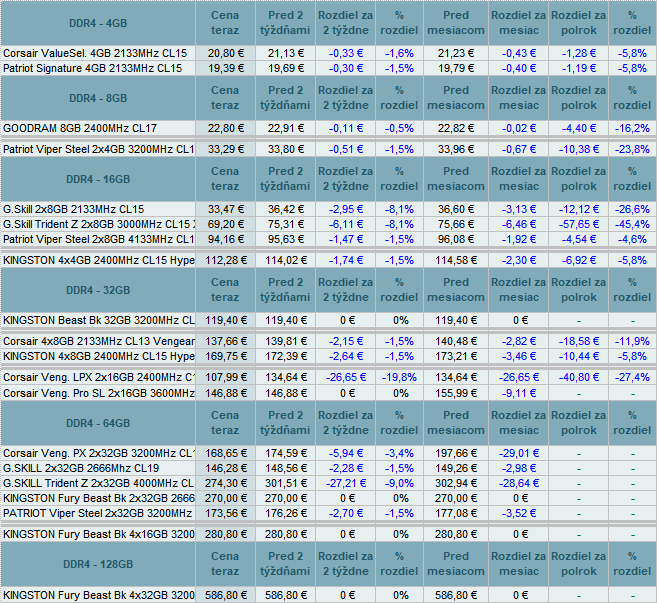Click the -9,11 € monthly difference
The height and width of the screenshot is (603, 657).
[519, 393]
